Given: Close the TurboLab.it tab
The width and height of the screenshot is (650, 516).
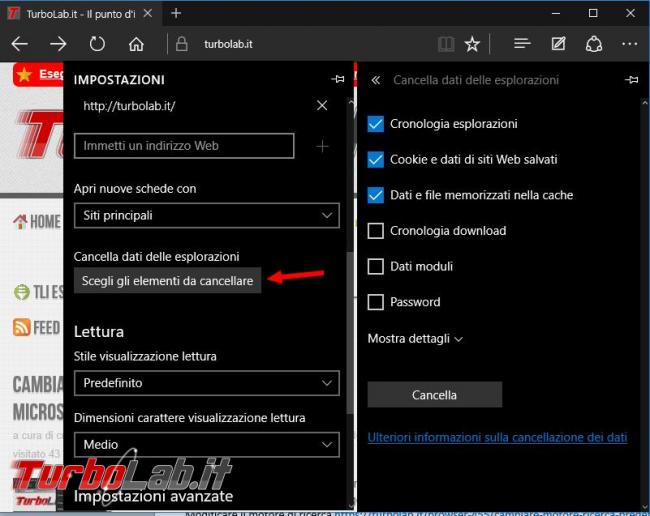Looking at the screenshot, I should [148, 13].
